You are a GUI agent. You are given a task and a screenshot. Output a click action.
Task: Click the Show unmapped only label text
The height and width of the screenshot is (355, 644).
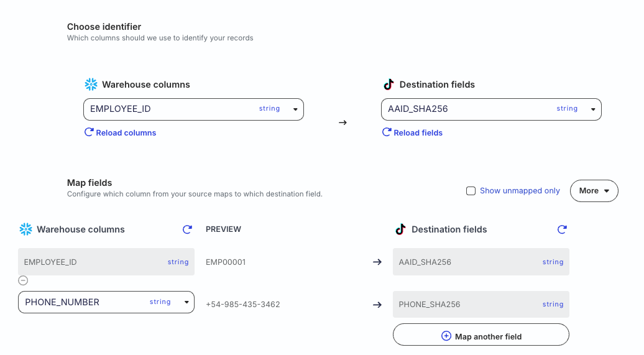pyautogui.click(x=520, y=191)
